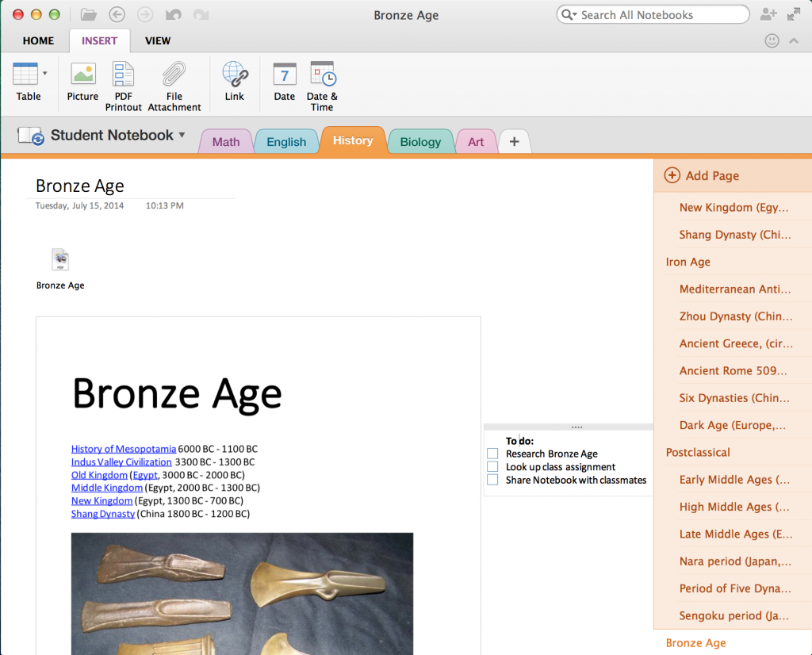This screenshot has width=812, height=655.
Task: Open the Table dropdown arrow
Action: (44, 73)
